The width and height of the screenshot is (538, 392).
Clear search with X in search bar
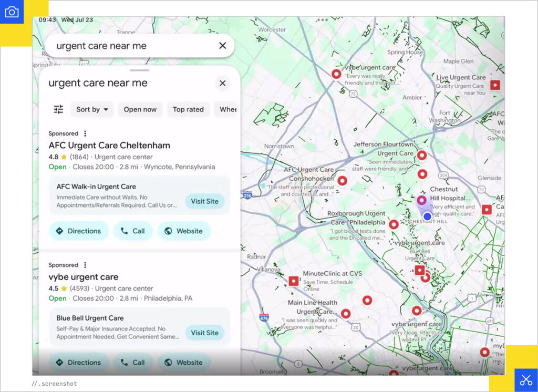coord(222,46)
